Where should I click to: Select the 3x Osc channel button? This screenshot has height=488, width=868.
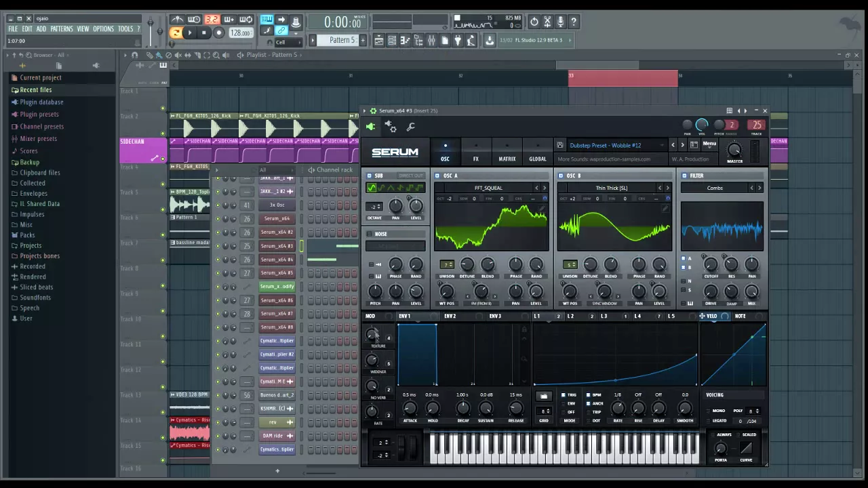(x=277, y=205)
